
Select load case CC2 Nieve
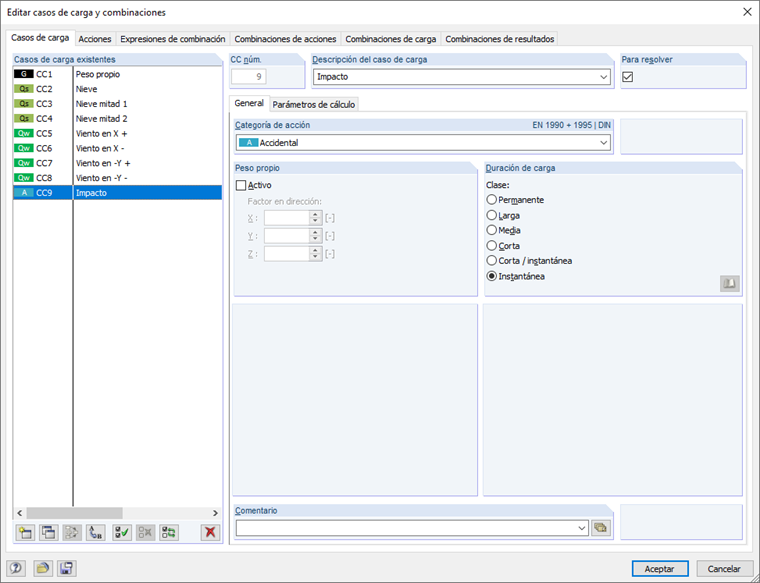(x=117, y=89)
